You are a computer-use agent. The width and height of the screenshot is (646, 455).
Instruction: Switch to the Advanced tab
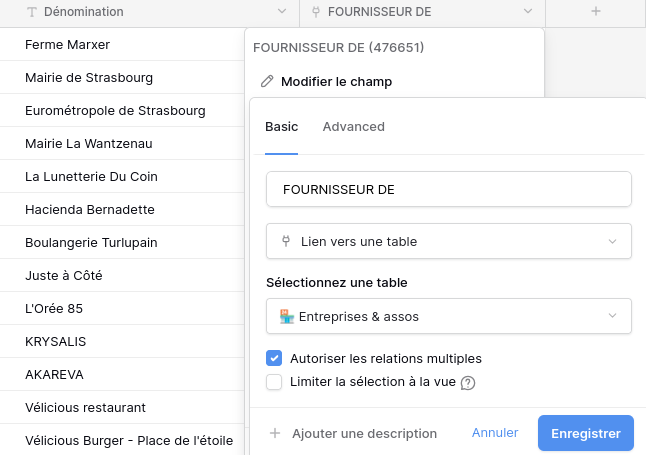pyautogui.click(x=353, y=127)
